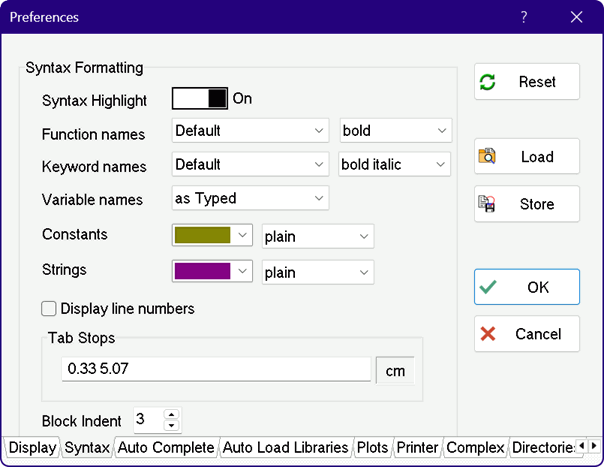
Task: Click the green checkmark OK icon
Action: 488,287
